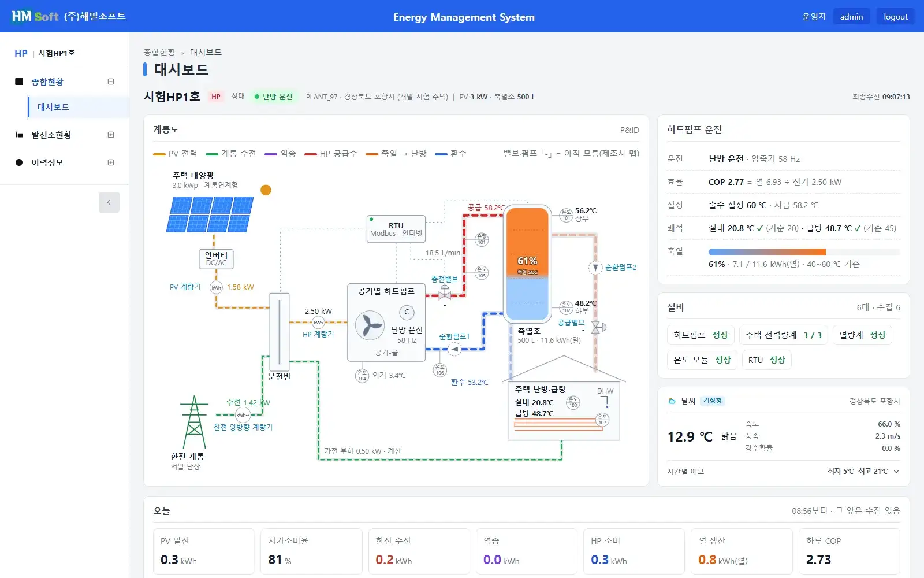
Task: Click the admin button
Action: (851, 17)
